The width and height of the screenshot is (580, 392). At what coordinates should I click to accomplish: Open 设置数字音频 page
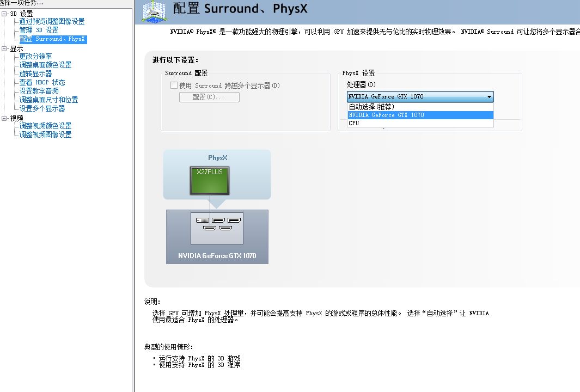coord(39,91)
